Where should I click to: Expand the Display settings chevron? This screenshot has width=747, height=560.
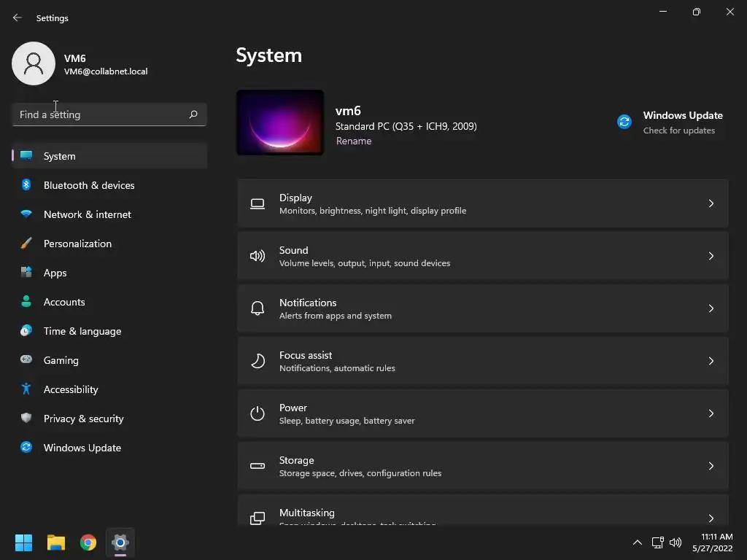(x=711, y=203)
